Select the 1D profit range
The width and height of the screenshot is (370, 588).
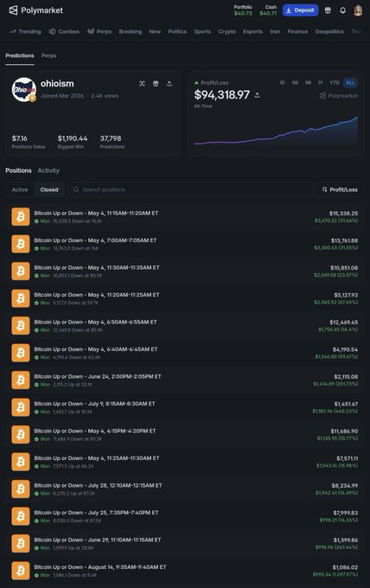(x=283, y=82)
